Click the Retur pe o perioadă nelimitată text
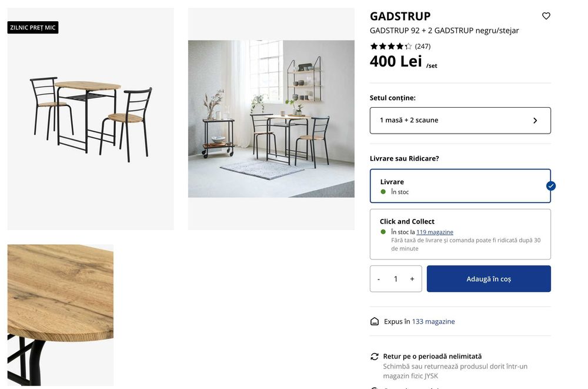The image size is (588, 389). coord(432,356)
